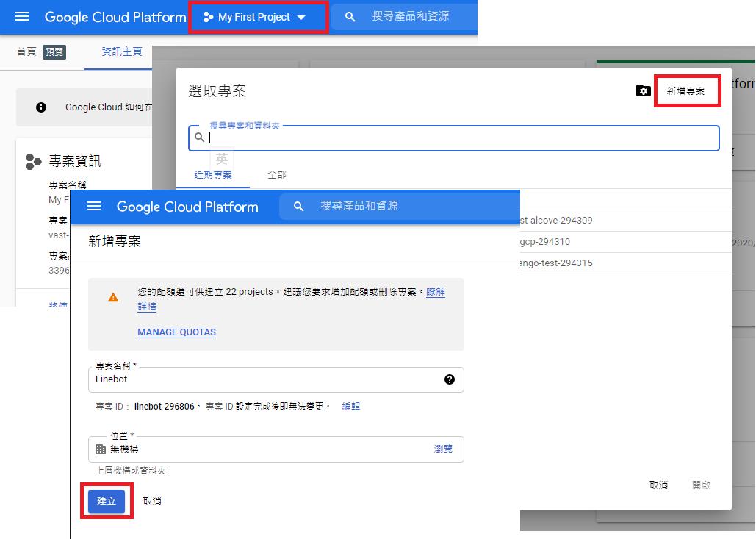Select the project row ending in test-294315
The height and width of the screenshot is (539, 756).
(626, 263)
